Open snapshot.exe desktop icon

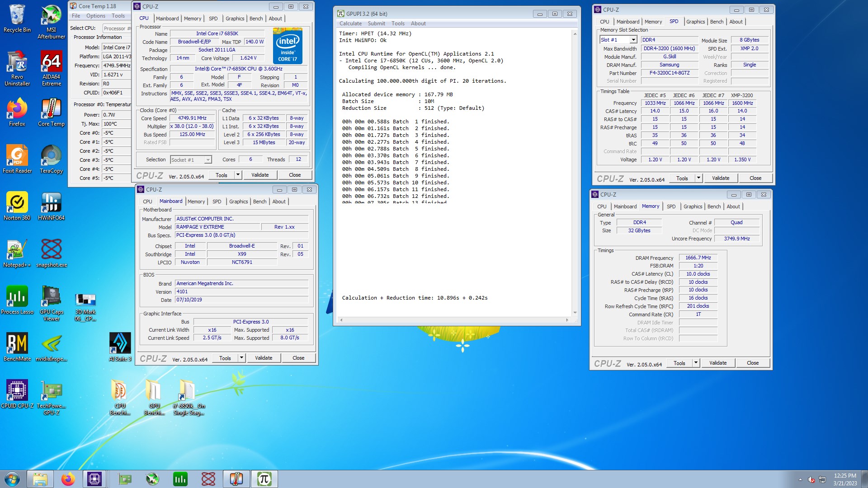point(51,253)
